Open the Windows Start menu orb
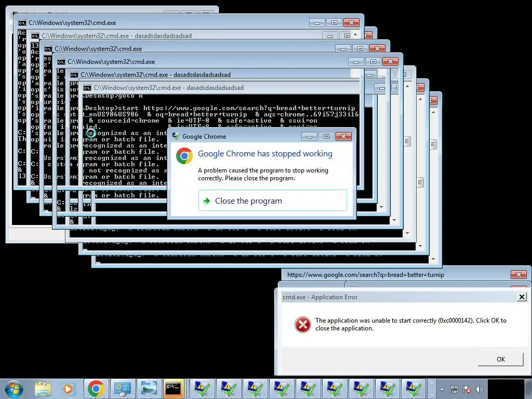Image resolution: width=532 pixels, height=399 pixels. (14, 389)
